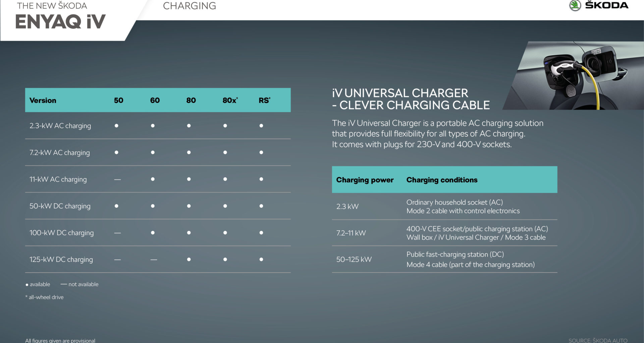Image resolution: width=644 pixels, height=343 pixels.
Task: Click the 80x column header
Action: pyautogui.click(x=230, y=100)
